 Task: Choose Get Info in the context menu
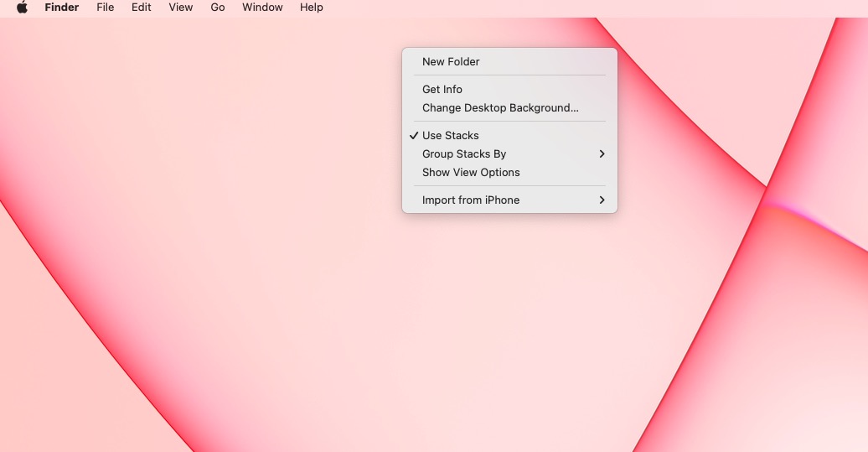[x=442, y=90]
